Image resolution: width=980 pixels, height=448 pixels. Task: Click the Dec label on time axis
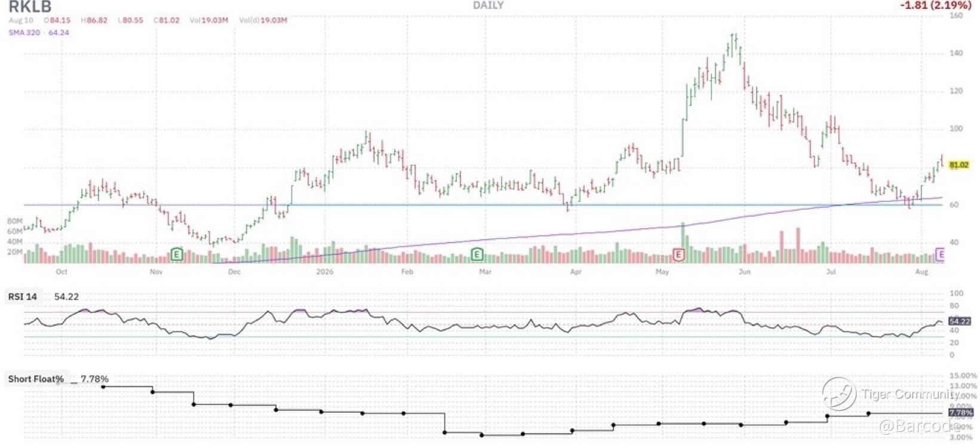point(234,272)
